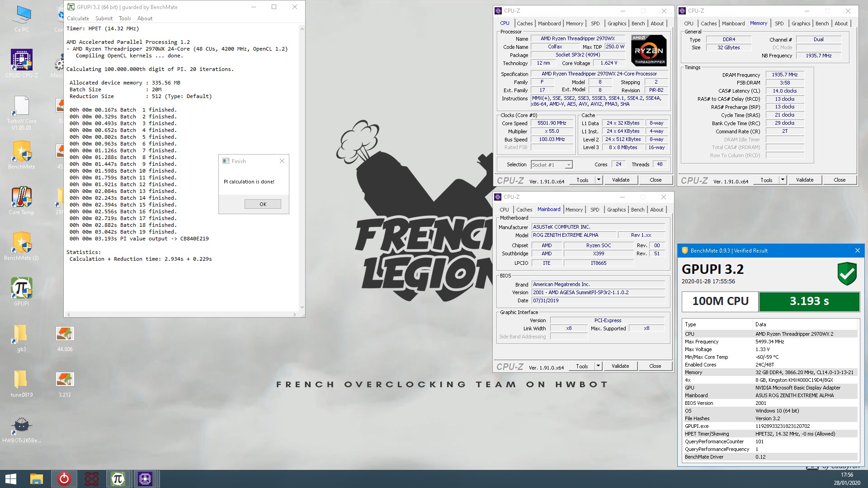Click GPUPI window title pi icon
The width and height of the screenshot is (868, 488).
[x=71, y=7]
